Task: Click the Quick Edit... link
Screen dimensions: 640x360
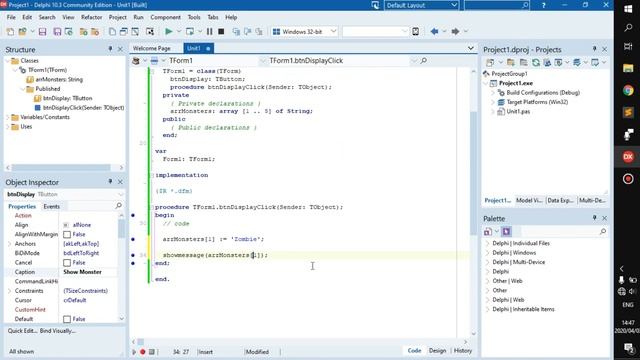Action: pyautogui.click(x=23, y=331)
